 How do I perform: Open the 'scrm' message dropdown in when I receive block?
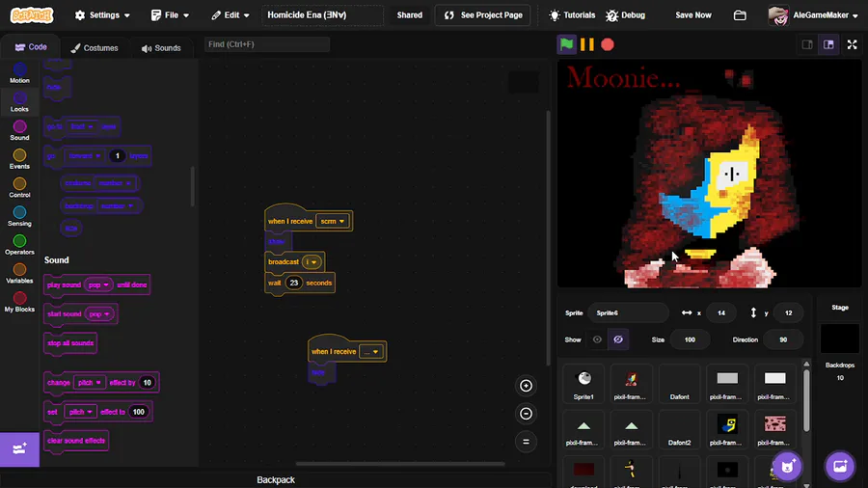tap(333, 221)
